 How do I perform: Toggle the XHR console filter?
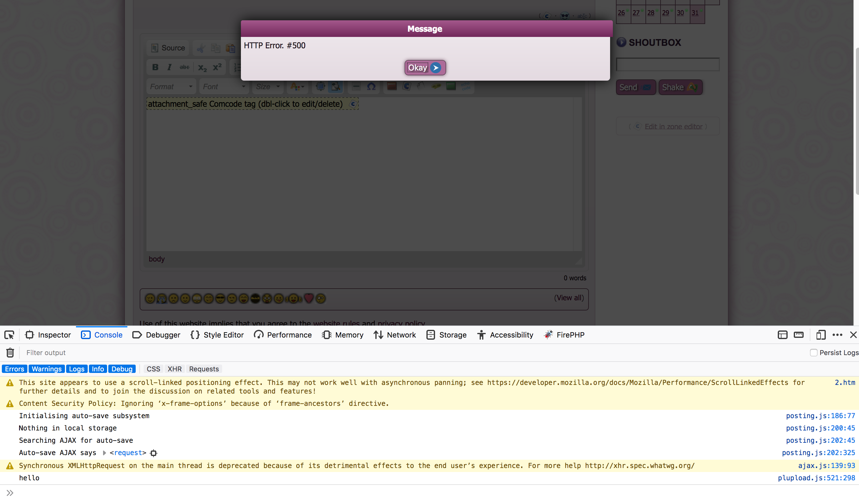pyautogui.click(x=174, y=369)
